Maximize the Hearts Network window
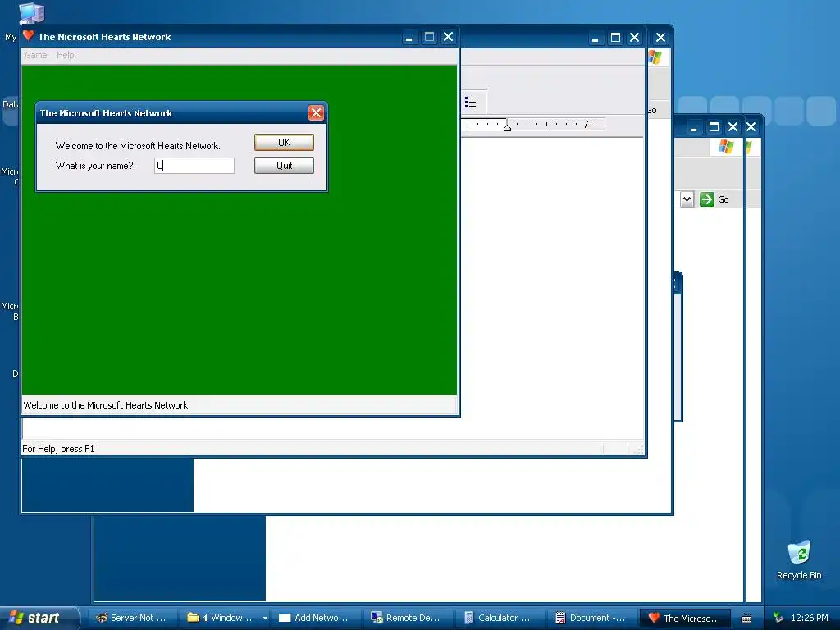This screenshot has width=840, height=630. [429, 37]
